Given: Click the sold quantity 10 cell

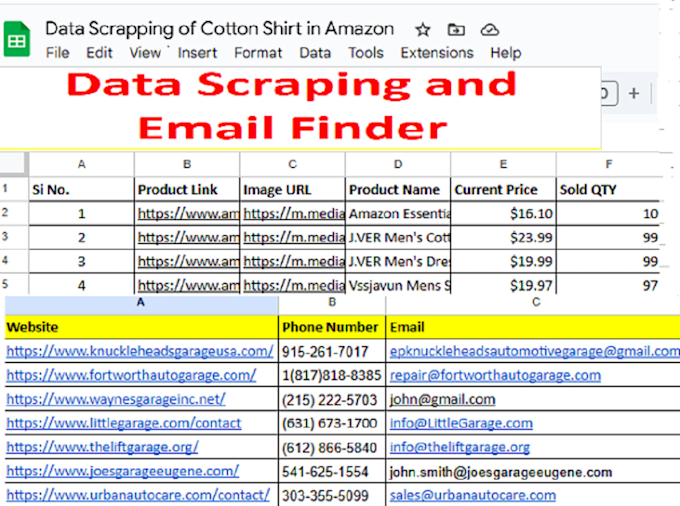Looking at the screenshot, I should [608, 213].
